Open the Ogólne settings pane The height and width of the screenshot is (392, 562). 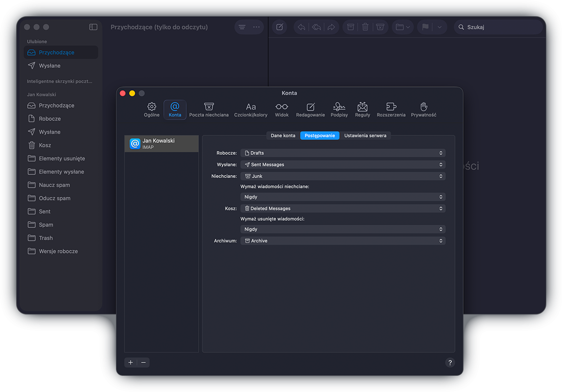tap(151, 109)
